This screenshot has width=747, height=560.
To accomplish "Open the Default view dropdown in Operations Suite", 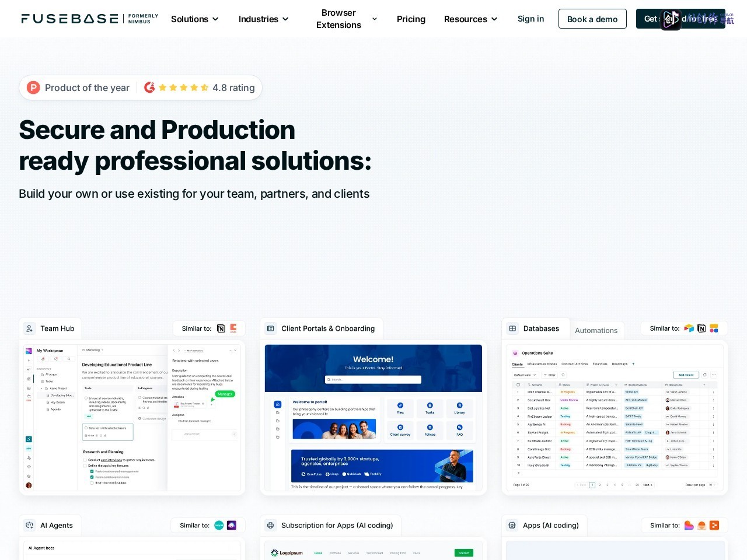I will (525, 375).
